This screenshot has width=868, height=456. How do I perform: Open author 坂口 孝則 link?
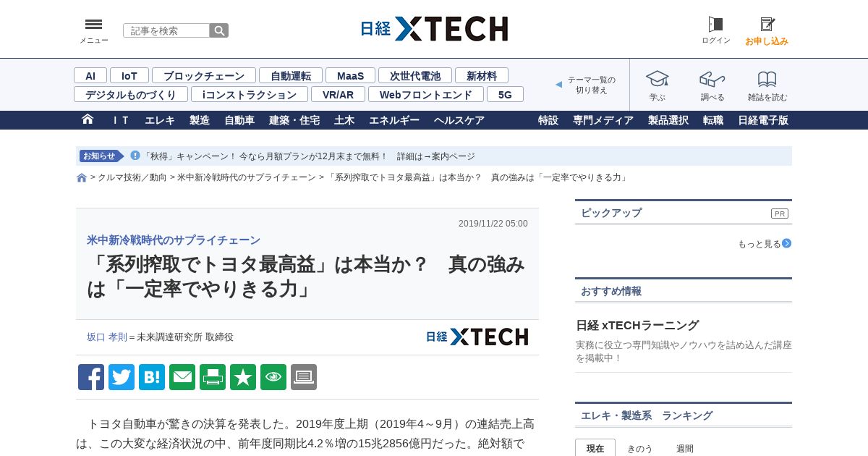(107, 337)
